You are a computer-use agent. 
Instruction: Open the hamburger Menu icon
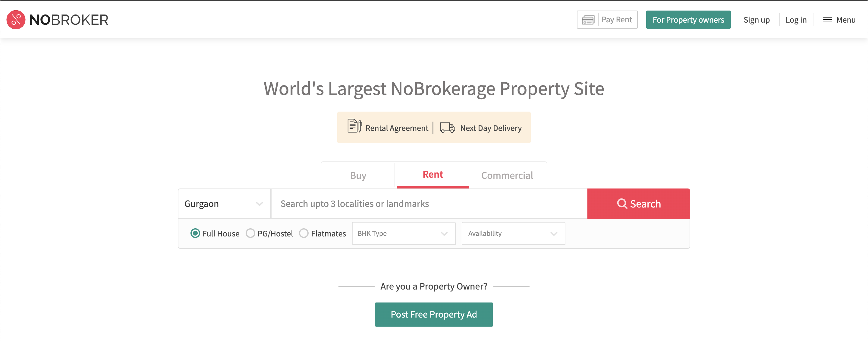827,20
